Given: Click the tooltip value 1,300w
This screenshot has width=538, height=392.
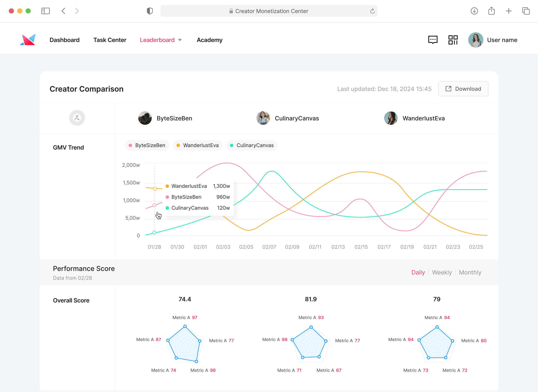Looking at the screenshot, I should pos(222,186).
